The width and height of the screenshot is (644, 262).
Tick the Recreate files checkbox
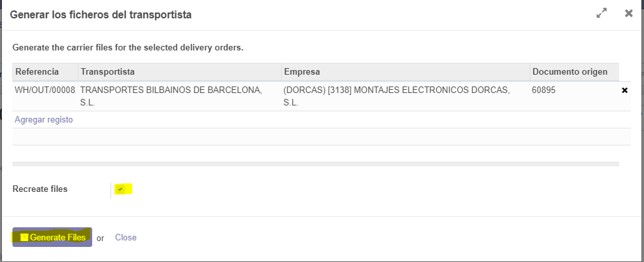tap(120, 189)
